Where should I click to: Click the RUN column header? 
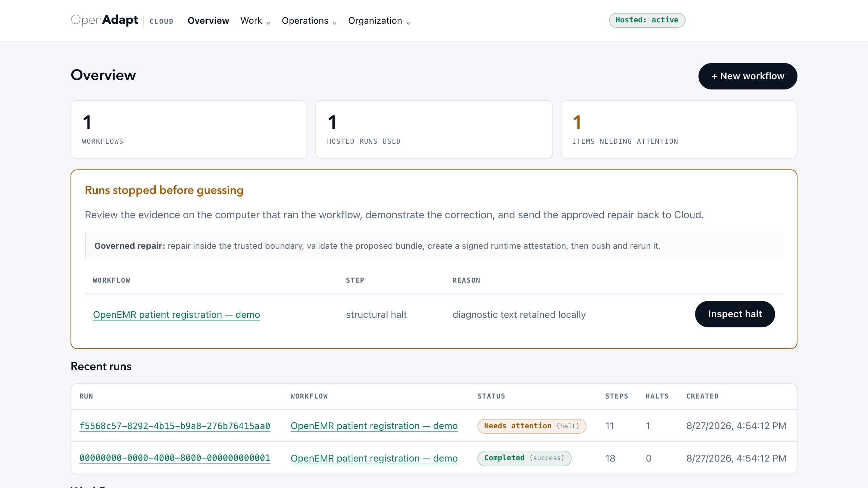(x=86, y=396)
